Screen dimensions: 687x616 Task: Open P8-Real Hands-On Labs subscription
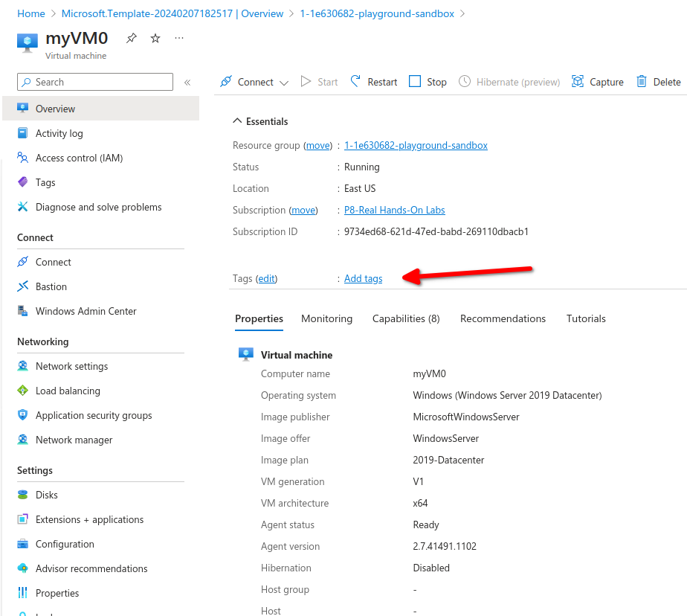pos(394,210)
